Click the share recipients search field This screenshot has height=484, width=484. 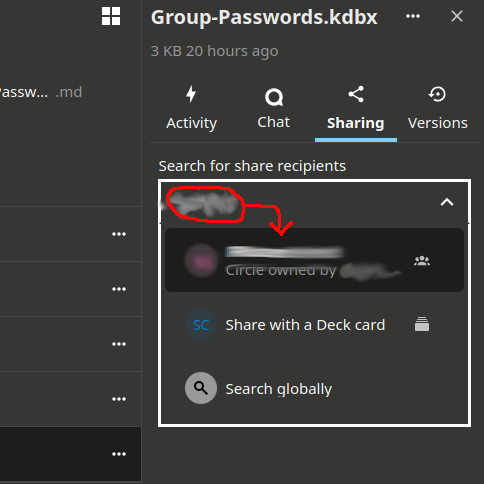[x=300, y=202]
